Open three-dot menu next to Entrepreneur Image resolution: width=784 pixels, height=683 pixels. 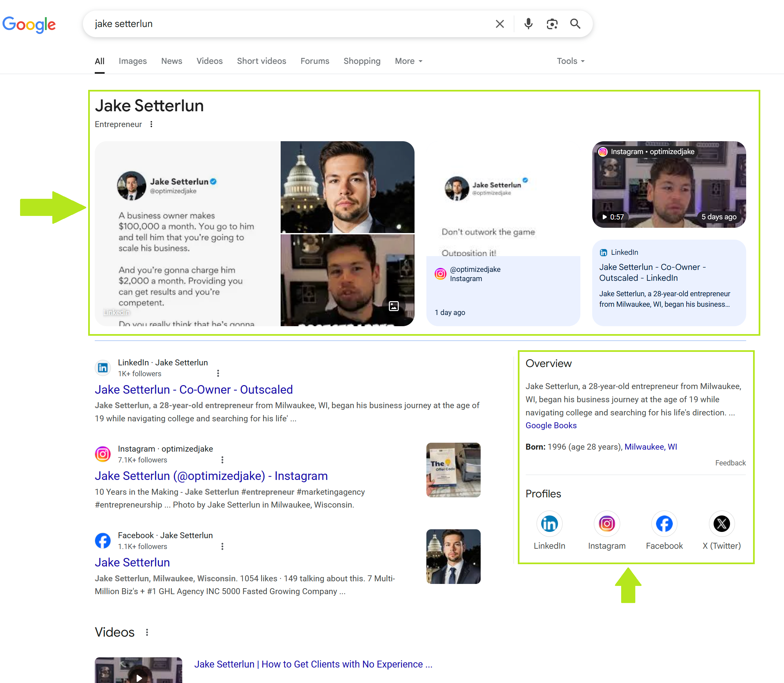151,124
